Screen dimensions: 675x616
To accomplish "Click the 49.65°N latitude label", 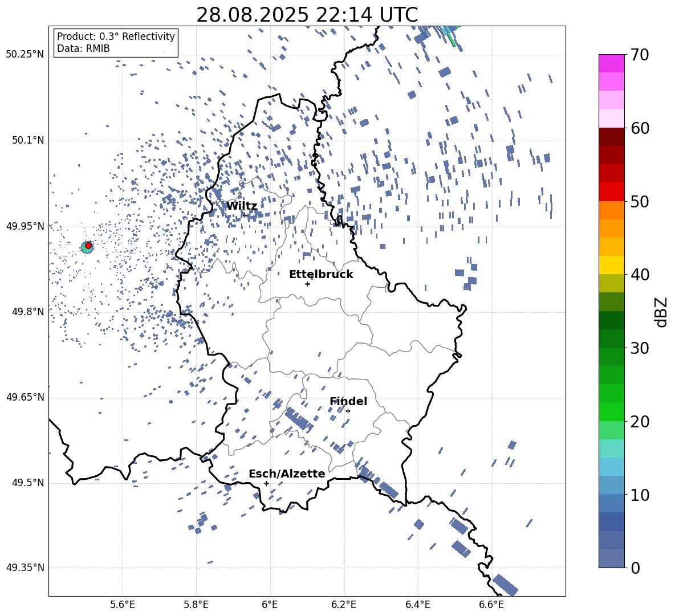I will (x=25, y=397).
